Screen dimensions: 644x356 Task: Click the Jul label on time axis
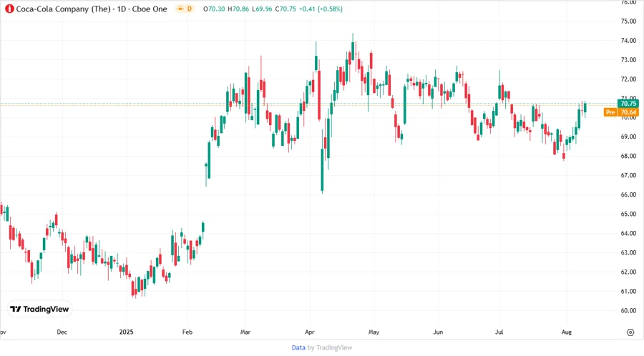tap(499, 332)
